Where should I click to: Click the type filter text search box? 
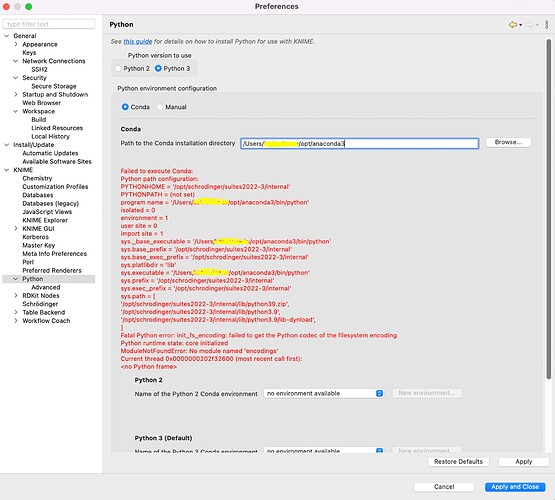[48, 24]
